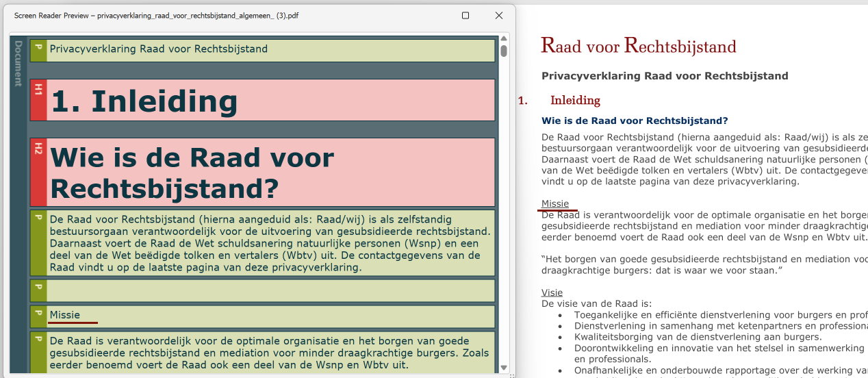
Task: Click 'Raad voor Rechtsbijstand' logo in PDF
Action: pyautogui.click(x=639, y=46)
